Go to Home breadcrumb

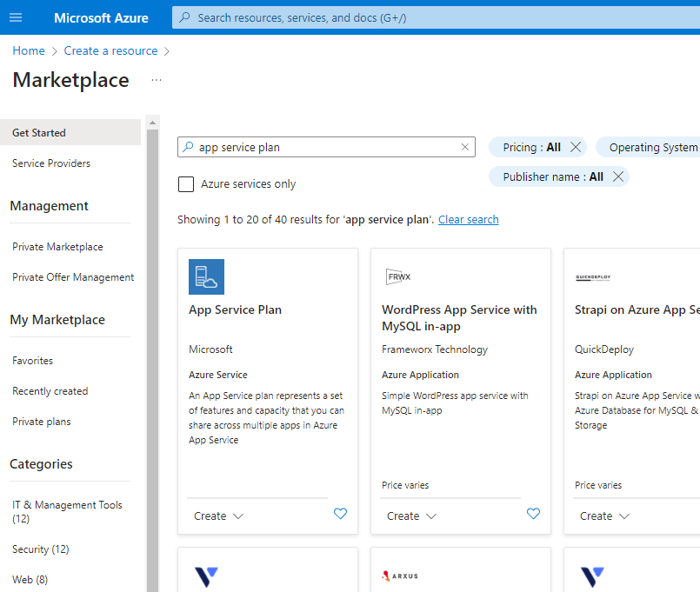29,51
